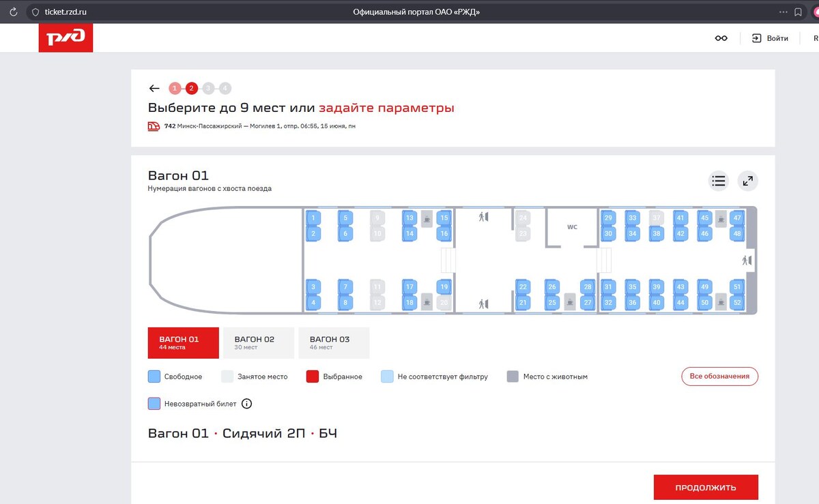Select seat 49
819x504 pixels.
pos(705,287)
